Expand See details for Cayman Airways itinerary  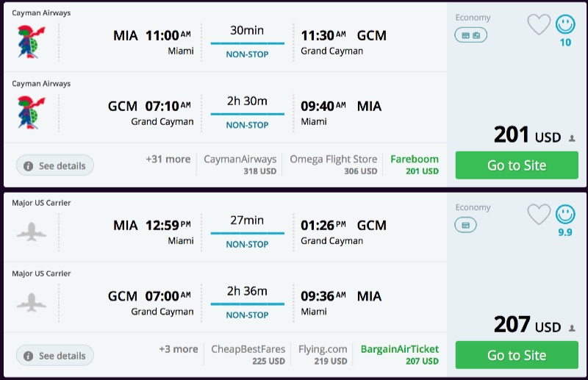pos(55,166)
